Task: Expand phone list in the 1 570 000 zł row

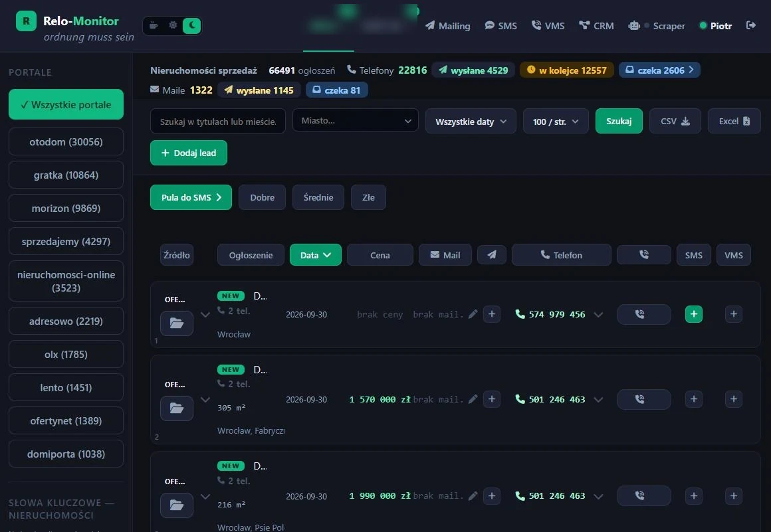Action: tap(598, 399)
